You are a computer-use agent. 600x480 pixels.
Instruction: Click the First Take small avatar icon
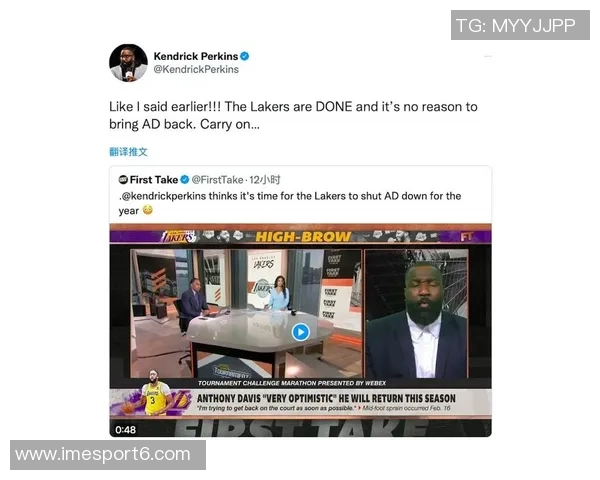pyautogui.click(x=123, y=180)
